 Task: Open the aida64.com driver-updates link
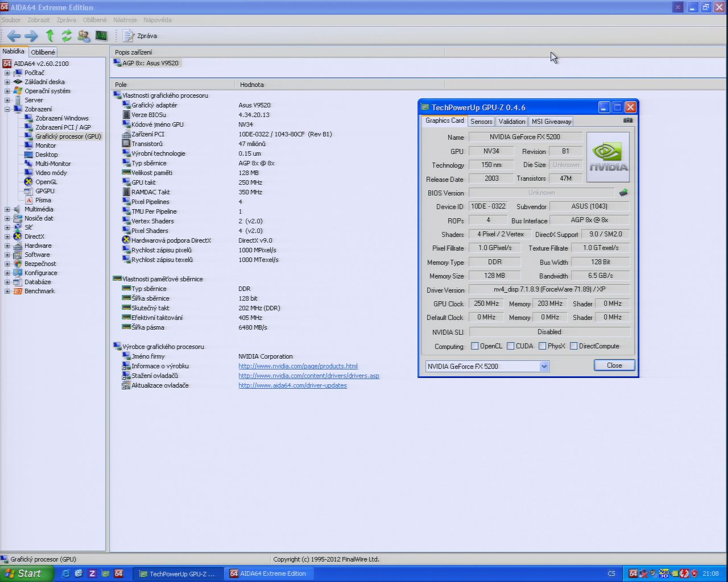tap(292, 385)
